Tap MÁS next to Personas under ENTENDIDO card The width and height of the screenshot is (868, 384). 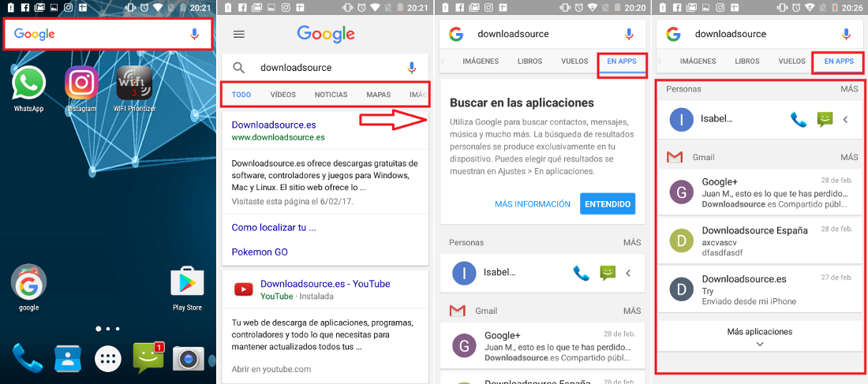point(632,242)
